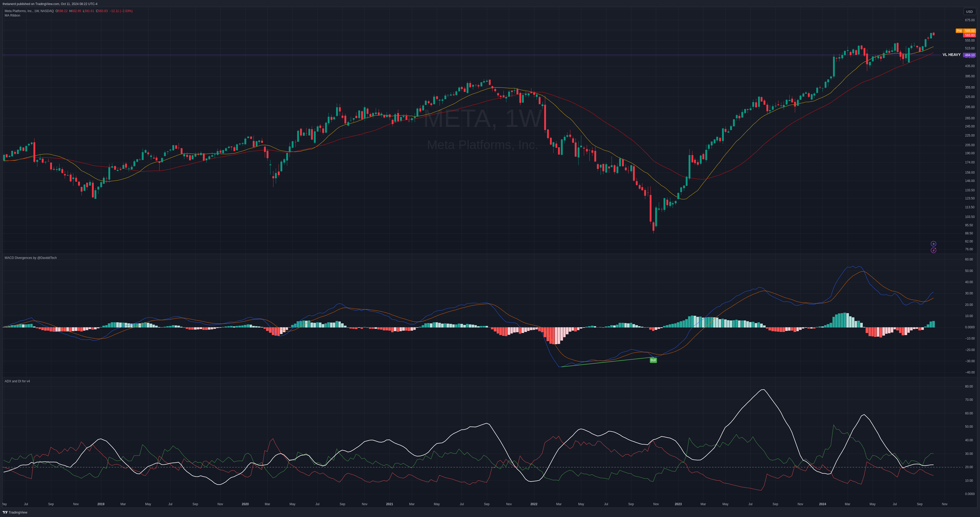980x517 pixels.
Task: Click the orange Pre 585.00 price label
Action: (x=966, y=31)
